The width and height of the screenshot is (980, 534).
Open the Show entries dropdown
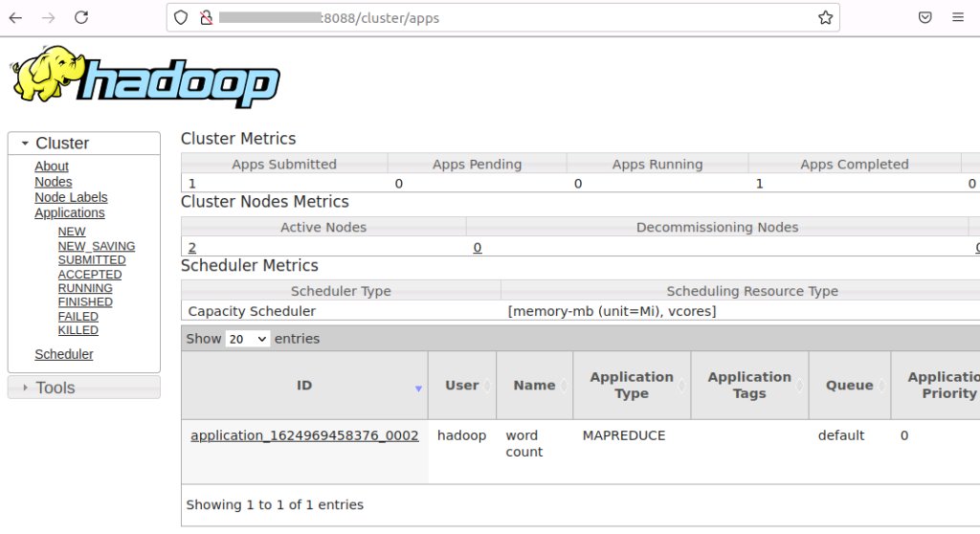click(x=248, y=339)
